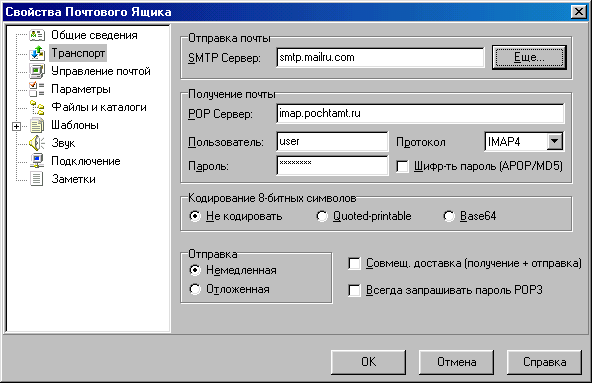Enable Совмещ. доставка checkbox
592x383 pixels.
354,263
